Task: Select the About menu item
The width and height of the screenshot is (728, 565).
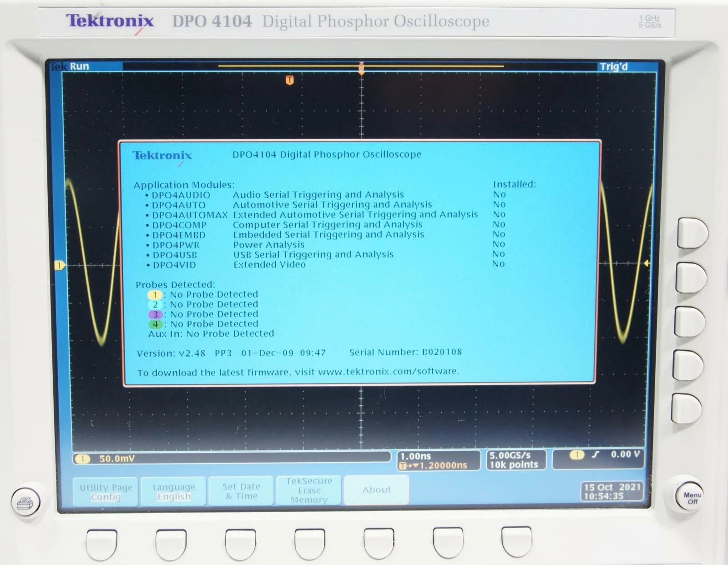Action: (x=376, y=490)
